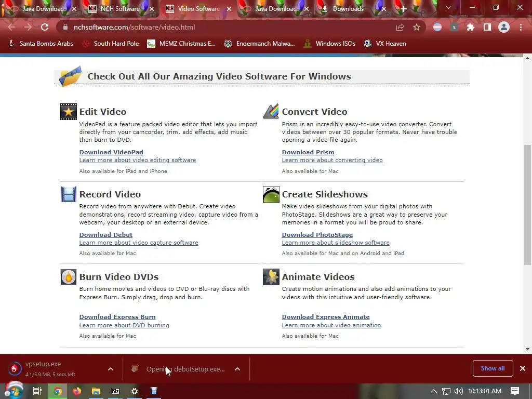Click the PhotoStage icon beside Create Slideshows
The height and width of the screenshot is (399, 532).
pyautogui.click(x=271, y=194)
